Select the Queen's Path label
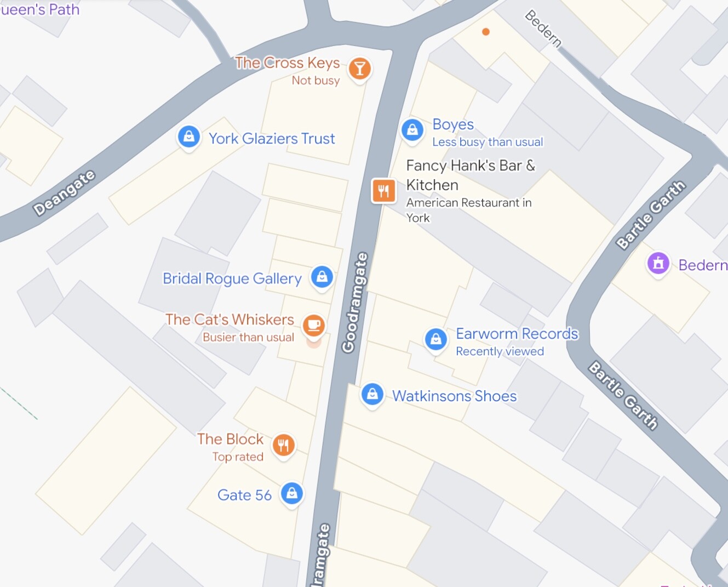The width and height of the screenshot is (728, 587). point(39,9)
